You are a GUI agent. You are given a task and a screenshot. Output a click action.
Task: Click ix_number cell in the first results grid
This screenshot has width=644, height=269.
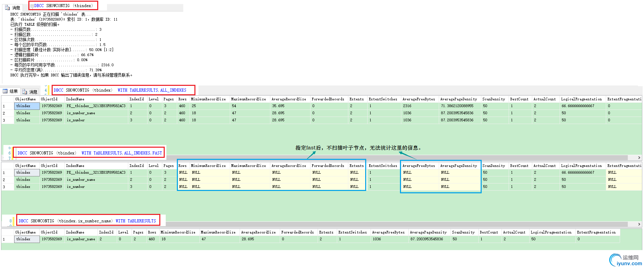96,120
